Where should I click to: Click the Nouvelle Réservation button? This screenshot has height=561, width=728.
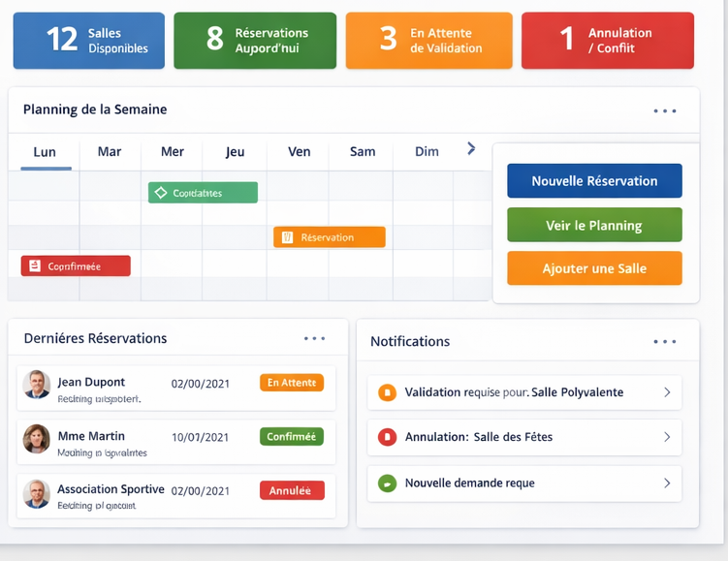click(x=594, y=181)
